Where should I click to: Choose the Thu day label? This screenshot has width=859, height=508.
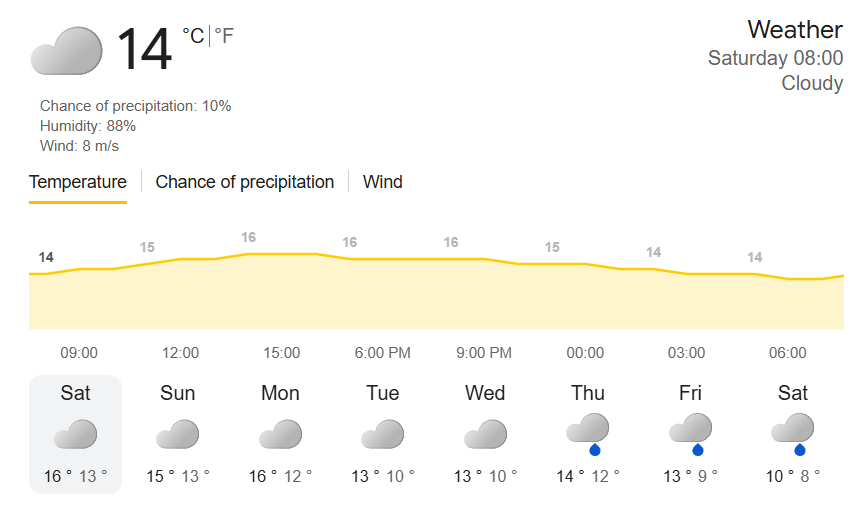pyautogui.click(x=587, y=393)
